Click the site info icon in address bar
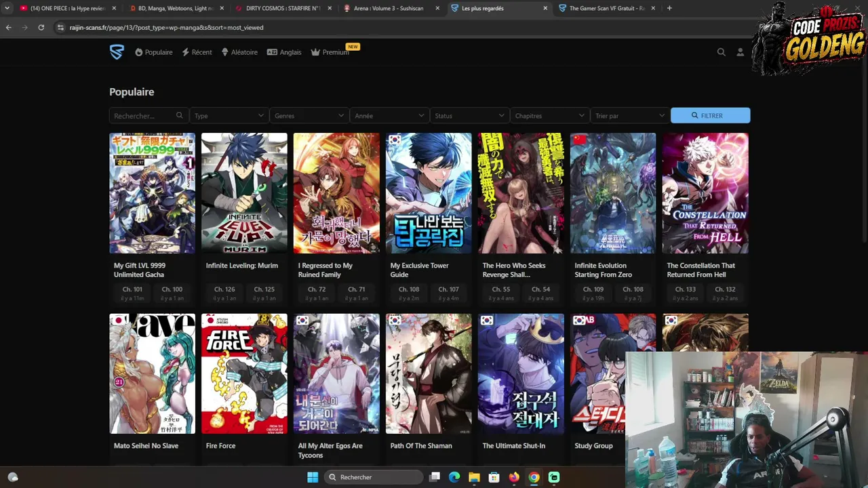This screenshot has width=868, height=488. click(x=60, y=27)
